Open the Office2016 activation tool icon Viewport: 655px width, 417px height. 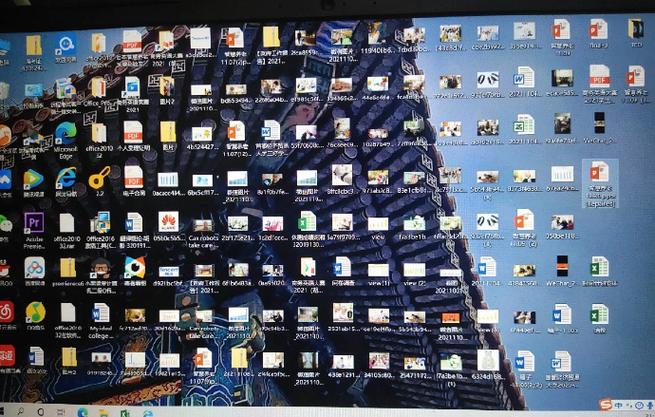point(100,222)
